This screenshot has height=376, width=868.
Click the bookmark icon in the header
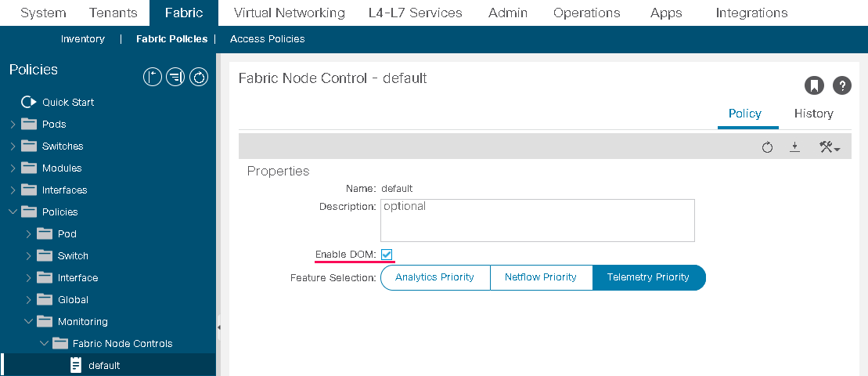coord(814,85)
